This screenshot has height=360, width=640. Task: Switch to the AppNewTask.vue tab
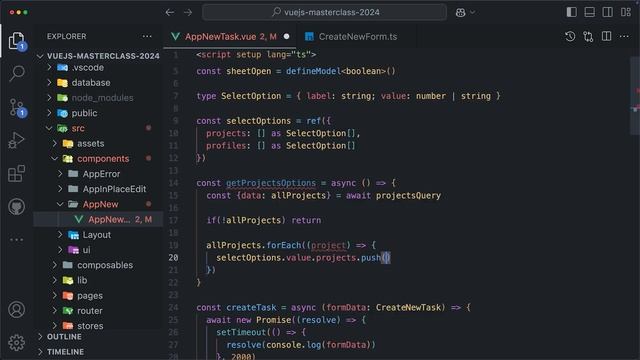pyautogui.click(x=230, y=37)
